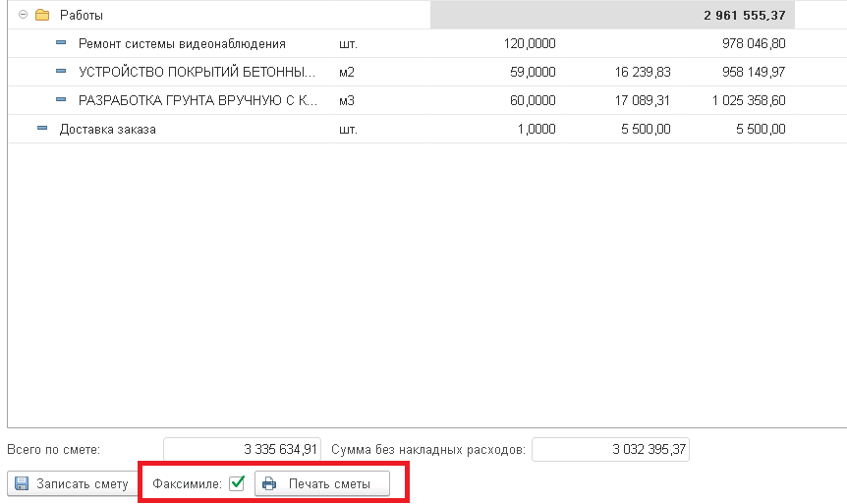The image size is (847, 504).
Task: Click the Работы folder icon
Action: click(42, 16)
